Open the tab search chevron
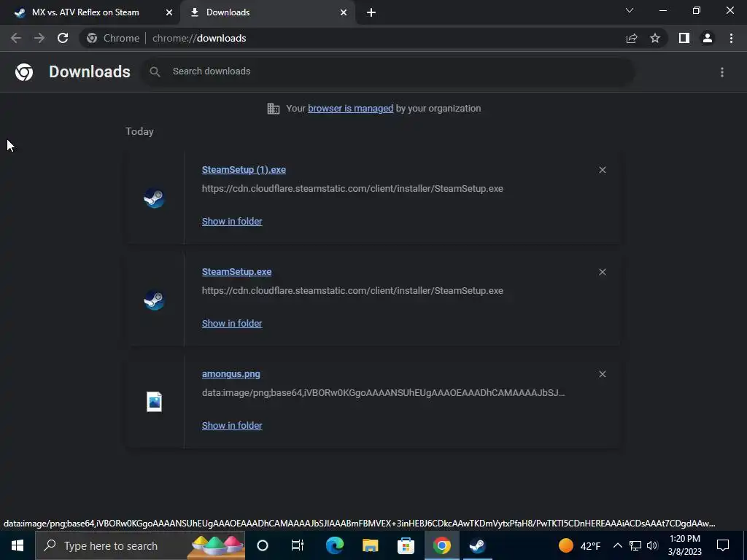747x560 pixels. tap(630, 10)
